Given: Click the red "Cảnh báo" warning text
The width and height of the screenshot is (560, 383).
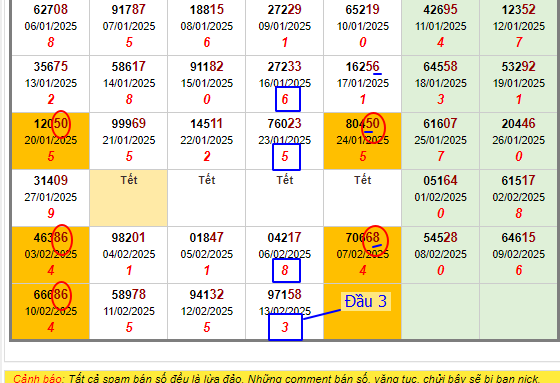Looking at the screenshot, I should [x=38, y=378].
